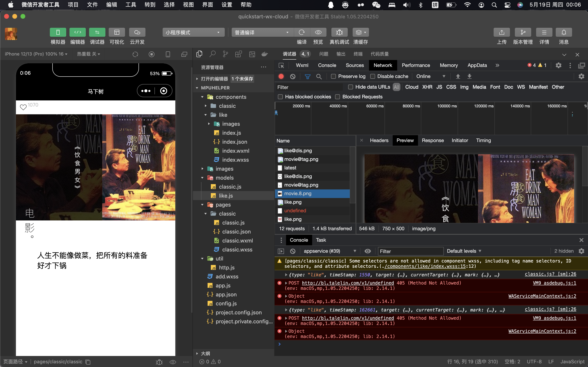The width and height of the screenshot is (588, 367).
Task: Switch to the Wxml tab
Action: pos(302,65)
